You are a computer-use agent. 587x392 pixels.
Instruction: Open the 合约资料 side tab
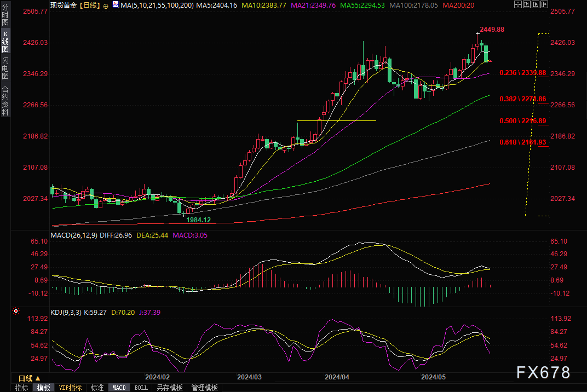[x=5, y=100]
